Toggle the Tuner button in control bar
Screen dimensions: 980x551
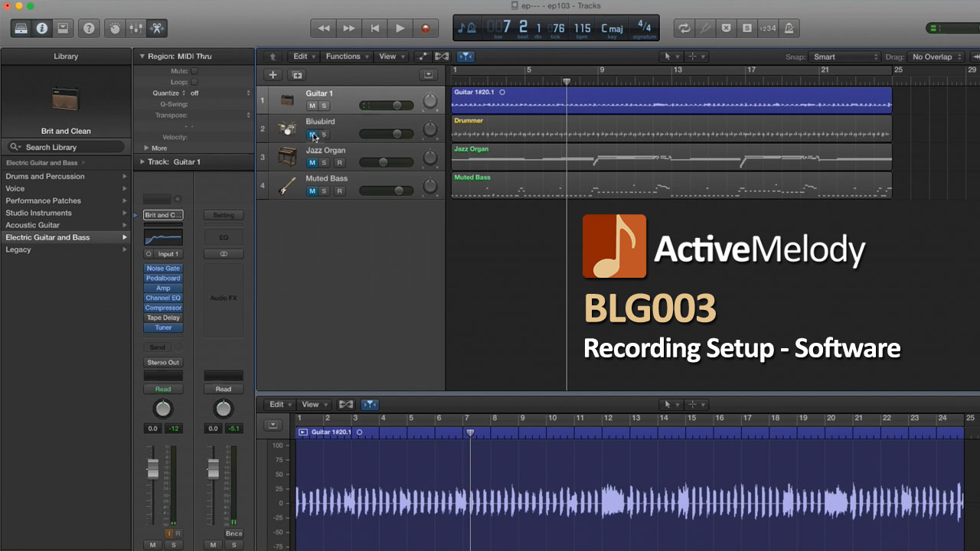(705, 28)
